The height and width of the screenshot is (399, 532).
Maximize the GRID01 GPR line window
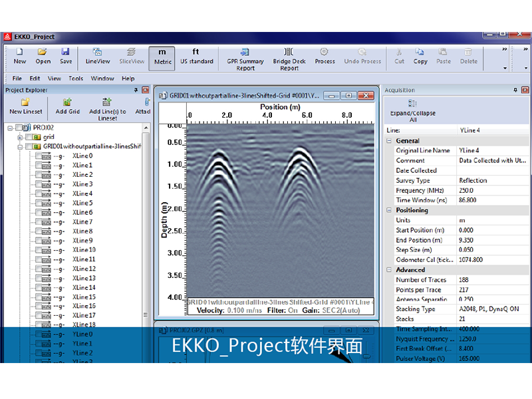(348, 96)
